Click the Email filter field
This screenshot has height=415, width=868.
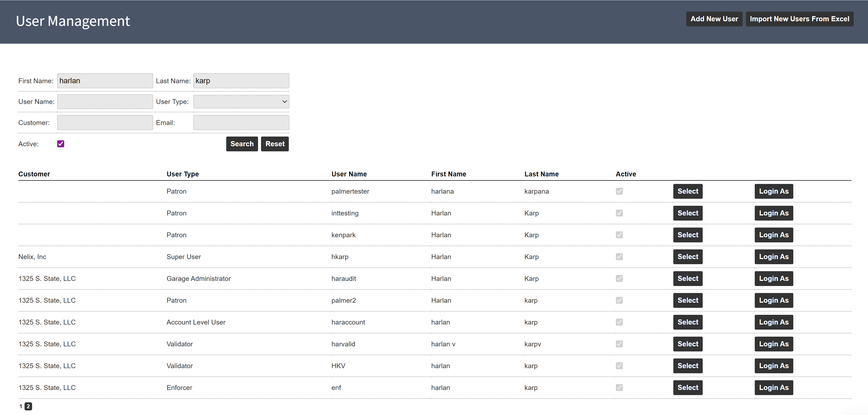(x=241, y=123)
